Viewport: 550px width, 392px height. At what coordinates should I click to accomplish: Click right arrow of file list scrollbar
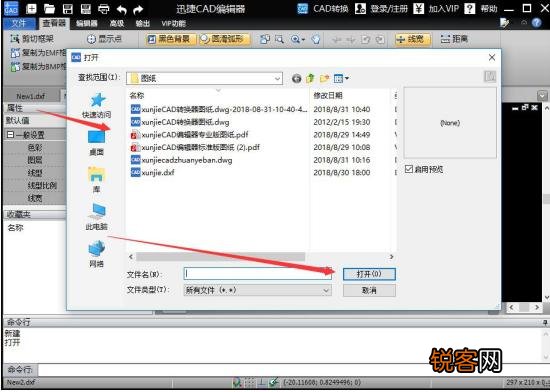391,257
